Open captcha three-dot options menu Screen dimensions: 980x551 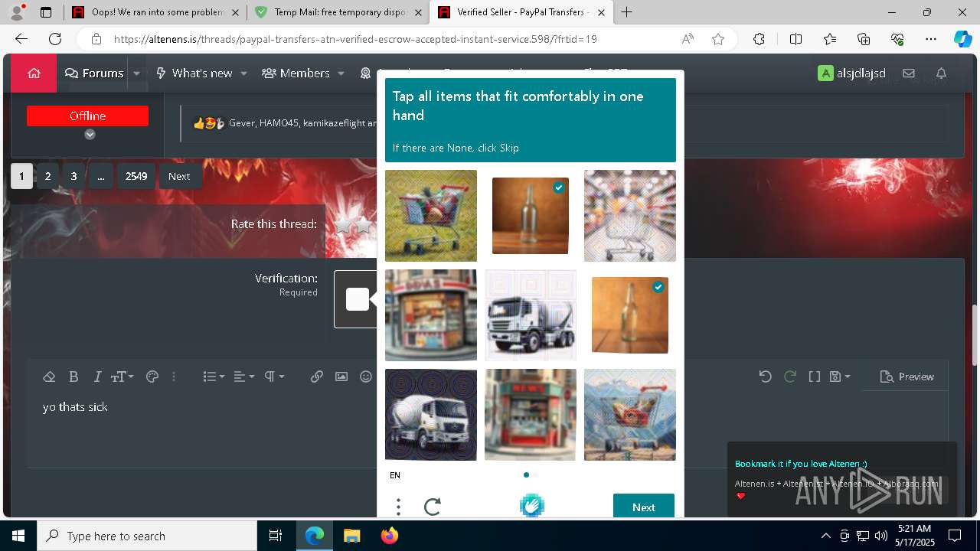398,507
